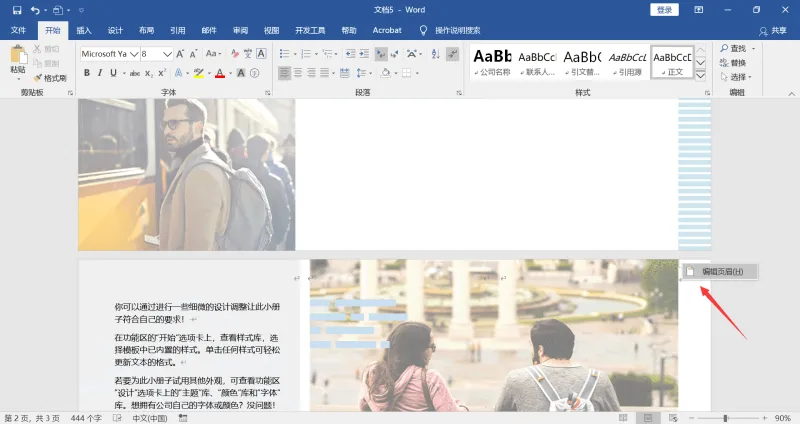The height and width of the screenshot is (424, 800).
Task: Apply character shading (grey A) icon
Action: (x=241, y=73)
